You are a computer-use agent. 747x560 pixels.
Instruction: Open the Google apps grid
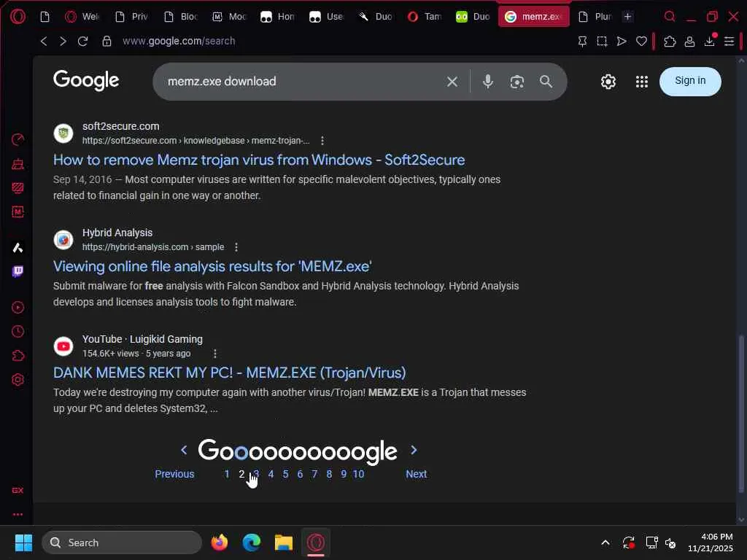tap(642, 82)
